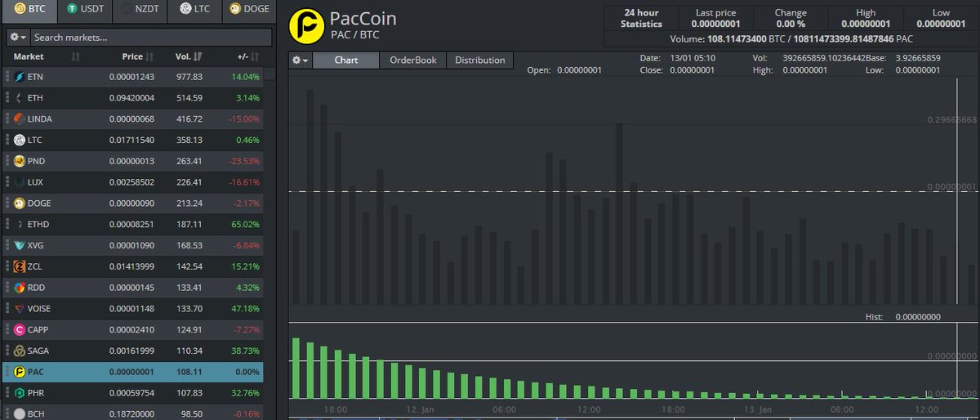Click ETH price 0.09420004
The height and width of the screenshot is (420, 980).
click(x=131, y=98)
